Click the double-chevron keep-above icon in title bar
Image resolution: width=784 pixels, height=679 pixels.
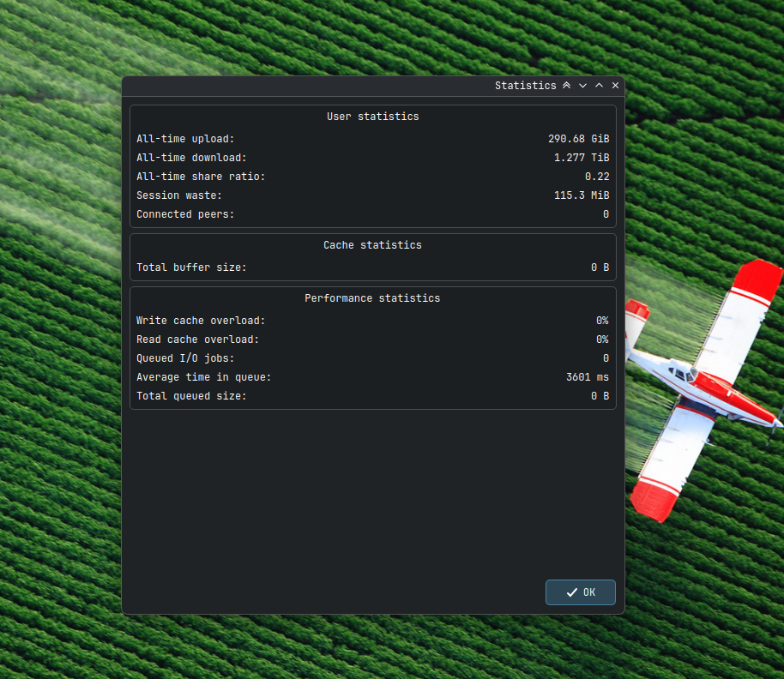coord(566,86)
